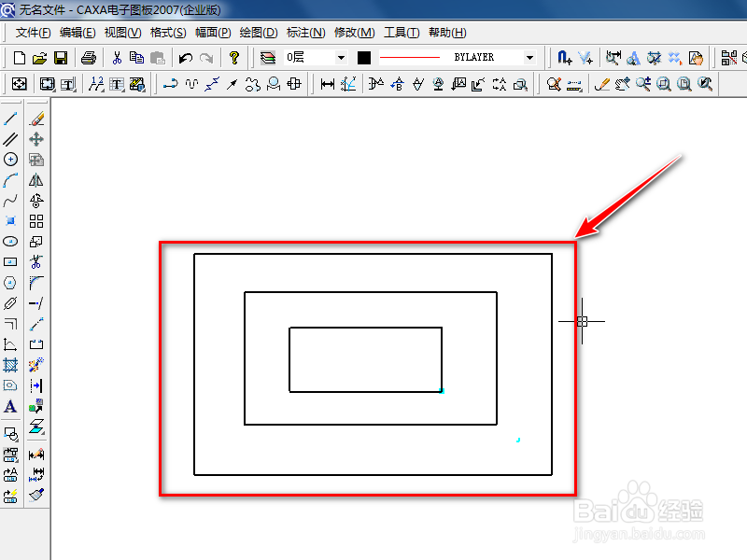Select the Array (four squares) tool
Viewport: 747px width, 560px height.
(x=36, y=221)
